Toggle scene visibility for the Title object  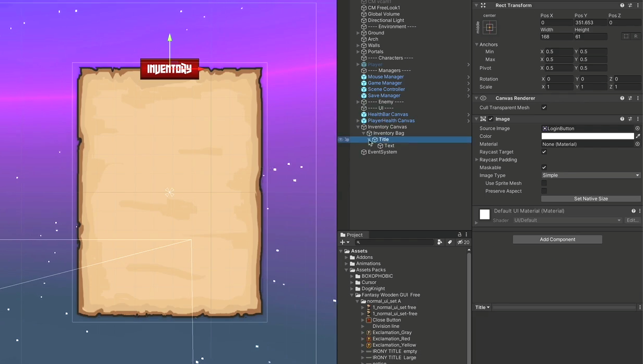point(340,139)
